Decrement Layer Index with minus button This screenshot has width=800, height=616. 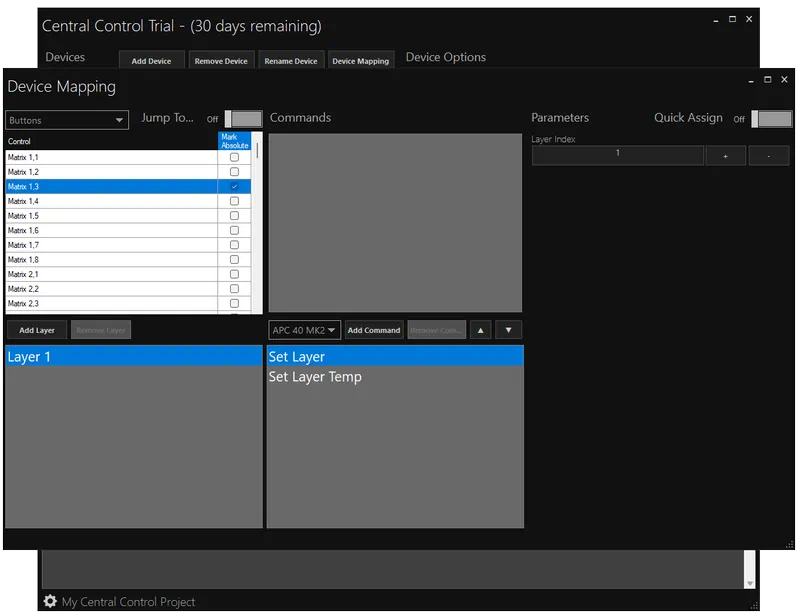coord(768,156)
